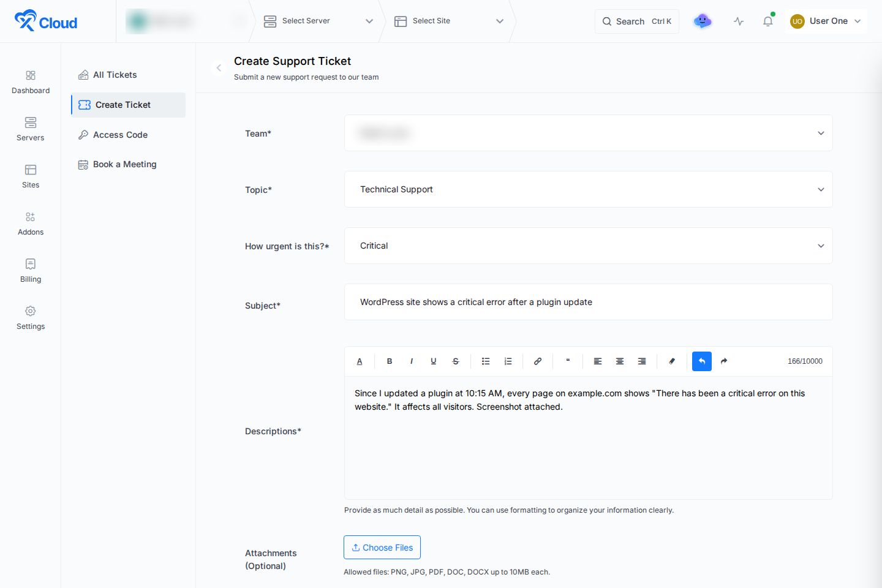Open Addons in left sidebar
882x588 pixels.
31,224
